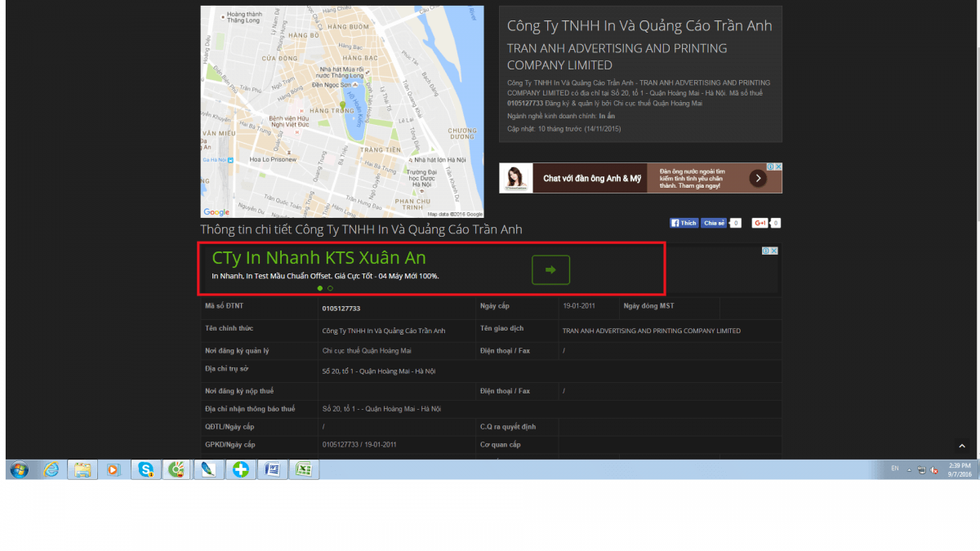Viewport: 980px width, 551px height.
Task: Switch to Microsoft Word in the taskbar
Action: point(272,469)
